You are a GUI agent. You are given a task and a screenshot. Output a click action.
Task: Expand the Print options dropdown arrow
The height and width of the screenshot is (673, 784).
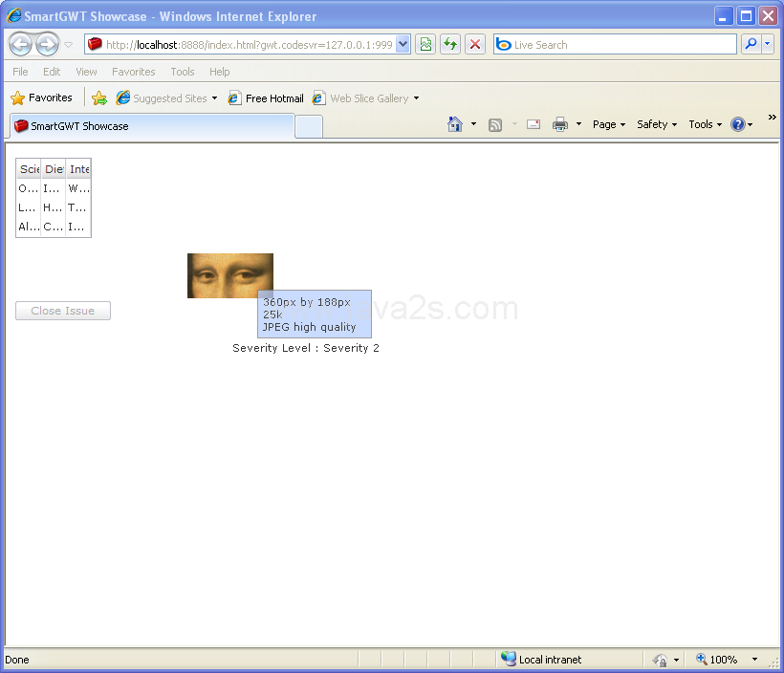(578, 124)
